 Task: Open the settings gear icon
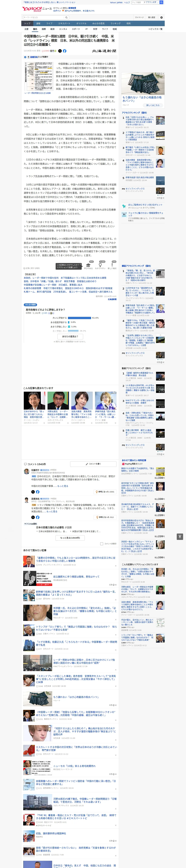[x=161, y=18]
